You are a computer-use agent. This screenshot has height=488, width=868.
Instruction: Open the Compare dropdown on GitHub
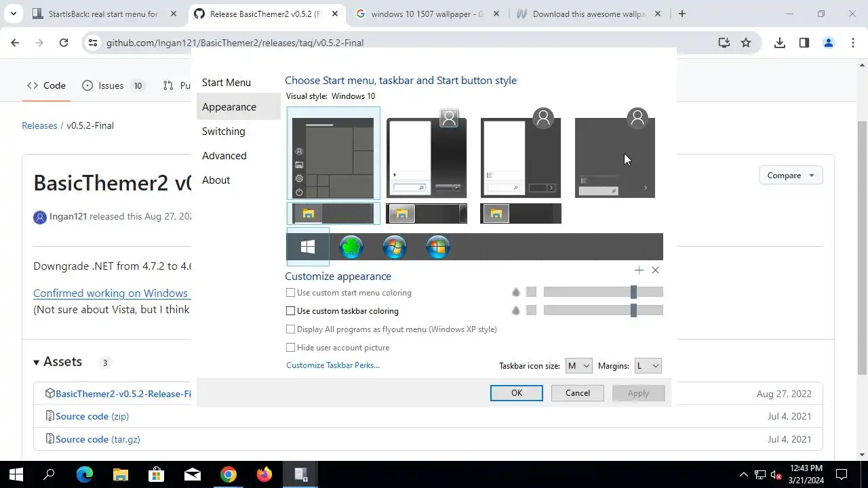[x=791, y=176]
